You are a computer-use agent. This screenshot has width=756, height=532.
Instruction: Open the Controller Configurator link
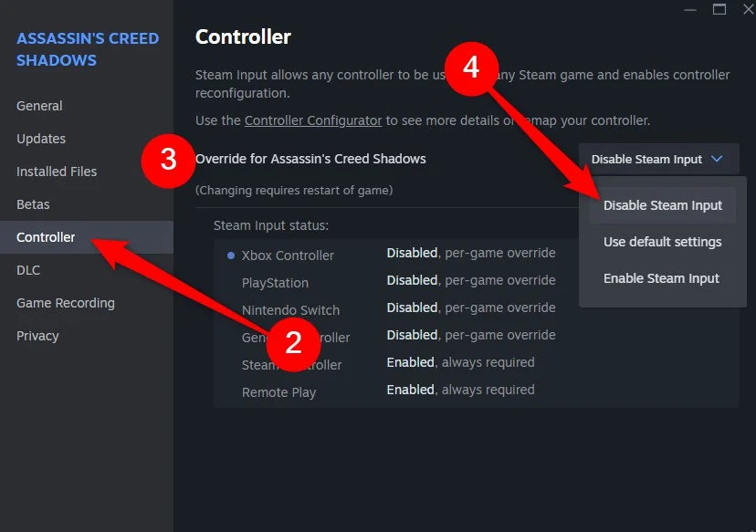[313, 120]
